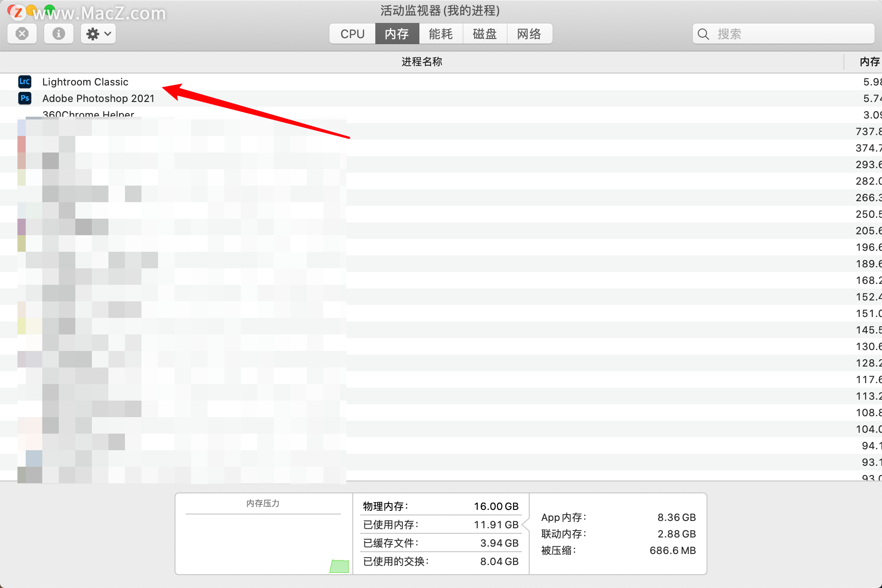The image size is (882, 588).
Task: Click the 已缓存文件 3.94 GB entry
Action: point(441,543)
